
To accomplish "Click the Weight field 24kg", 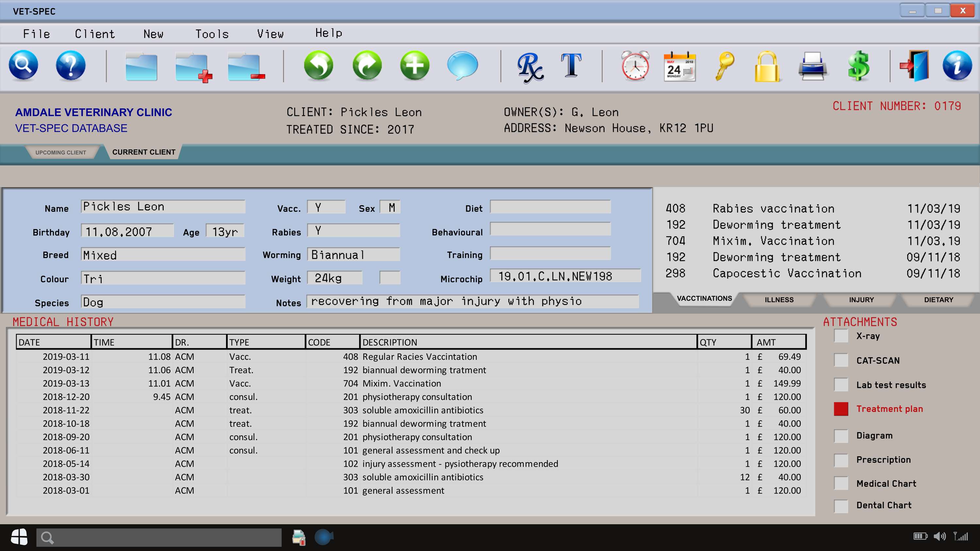I will point(335,278).
